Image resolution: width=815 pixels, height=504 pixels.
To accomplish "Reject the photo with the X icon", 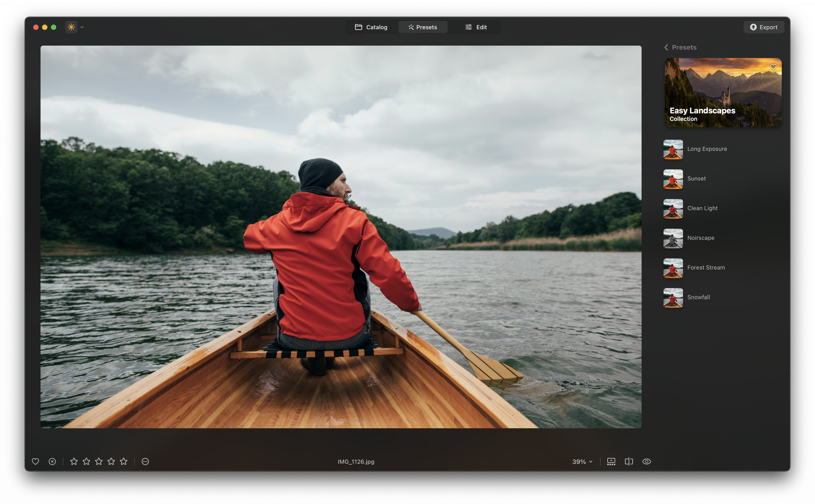I will (x=52, y=461).
